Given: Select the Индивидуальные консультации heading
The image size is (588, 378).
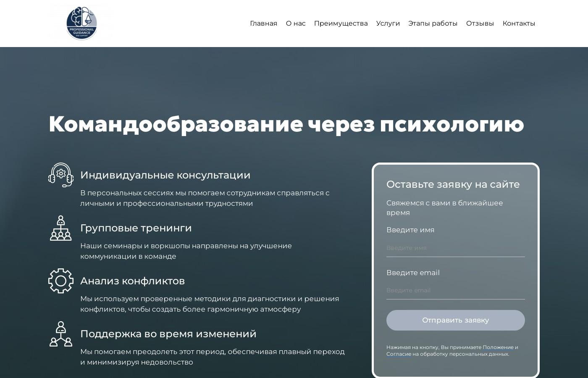Looking at the screenshot, I should pyautogui.click(x=165, y=175).
